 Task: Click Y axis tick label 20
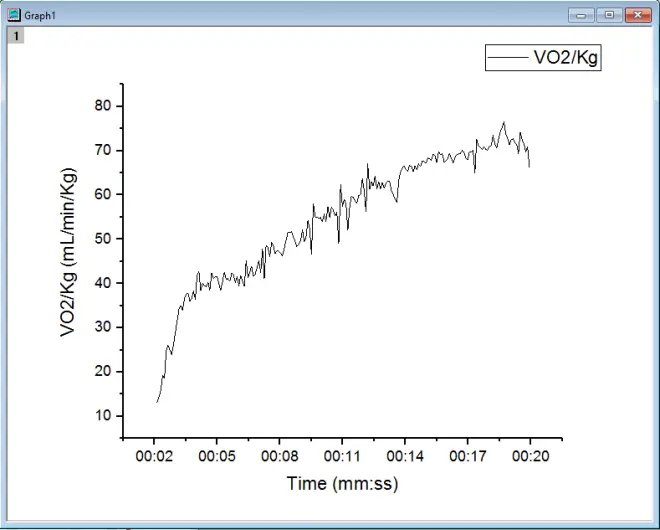[x=103, y=371]
